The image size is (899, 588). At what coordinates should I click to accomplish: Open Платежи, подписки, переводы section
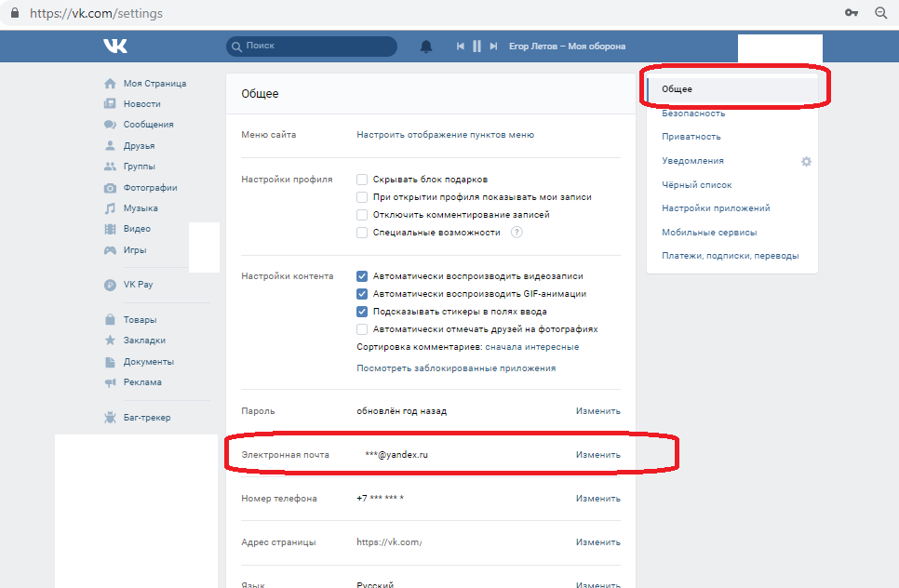click(732, 256)
